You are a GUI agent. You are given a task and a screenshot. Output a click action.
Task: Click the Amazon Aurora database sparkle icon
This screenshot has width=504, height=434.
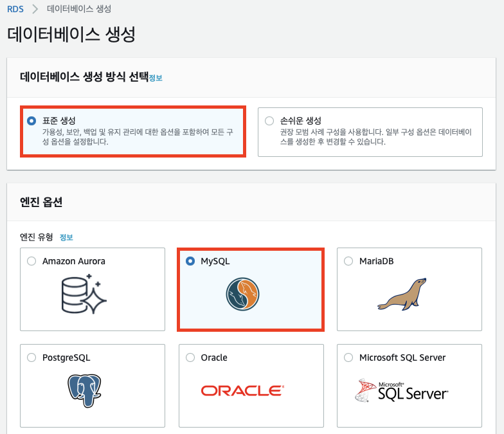click(x=84, y=294)
